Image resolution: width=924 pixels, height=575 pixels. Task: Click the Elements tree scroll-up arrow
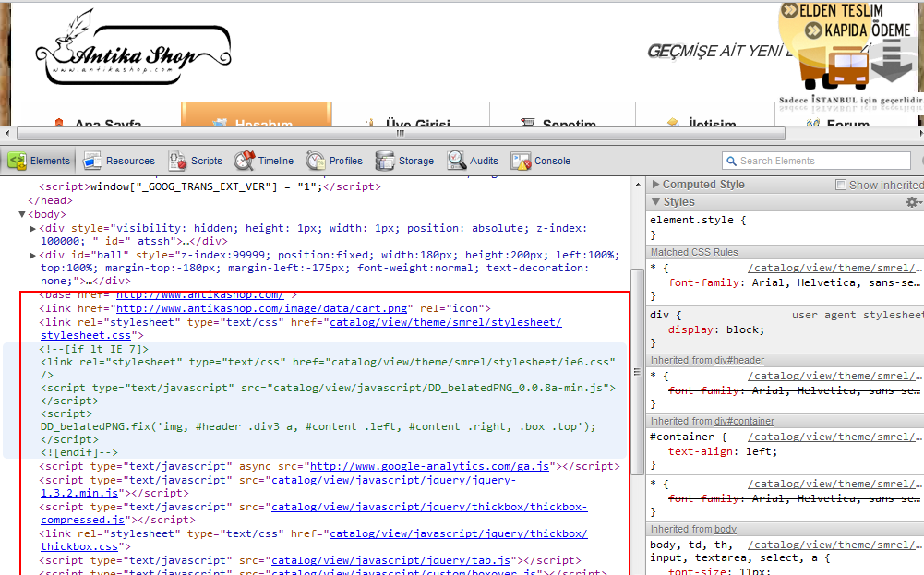tap(637, 185)
